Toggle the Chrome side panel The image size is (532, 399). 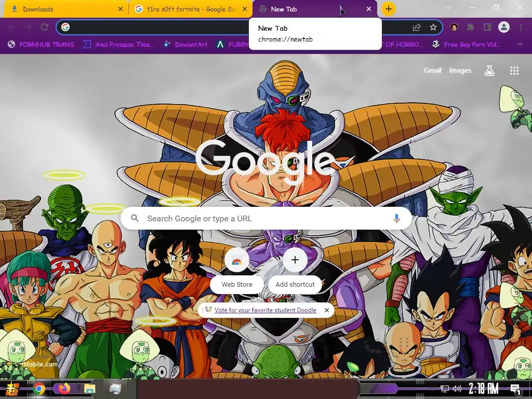[487, 27]
